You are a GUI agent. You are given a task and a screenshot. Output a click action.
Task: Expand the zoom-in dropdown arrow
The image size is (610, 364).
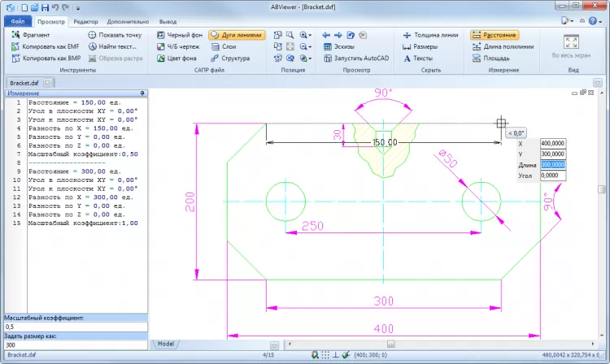310,36
